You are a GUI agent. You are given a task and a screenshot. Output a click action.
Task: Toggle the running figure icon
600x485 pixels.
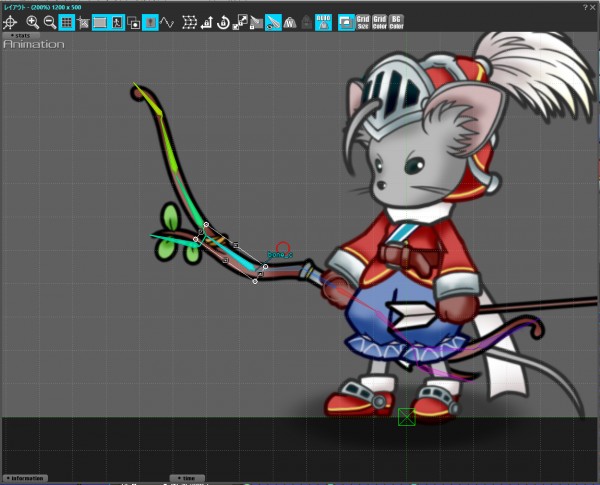click(117, 23)
